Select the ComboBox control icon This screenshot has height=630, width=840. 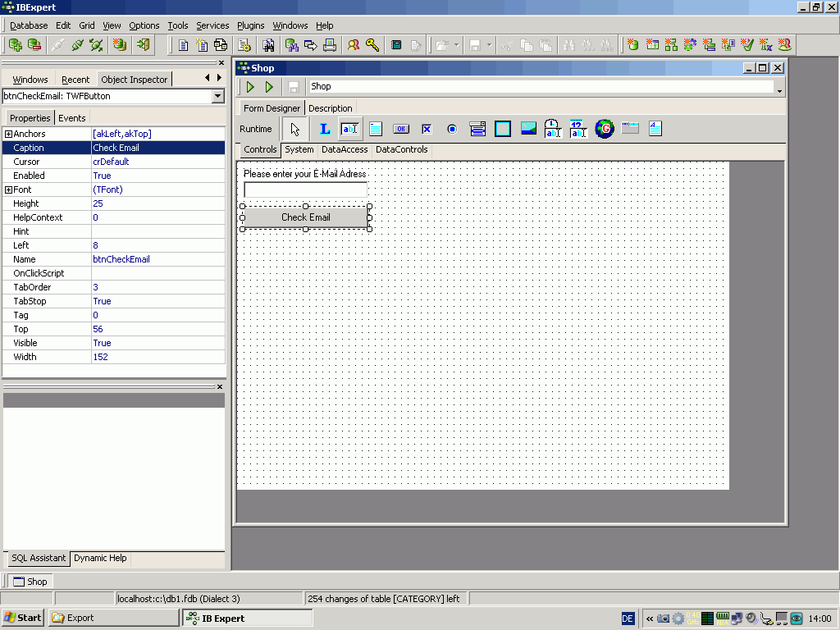(x=477, y=129)
